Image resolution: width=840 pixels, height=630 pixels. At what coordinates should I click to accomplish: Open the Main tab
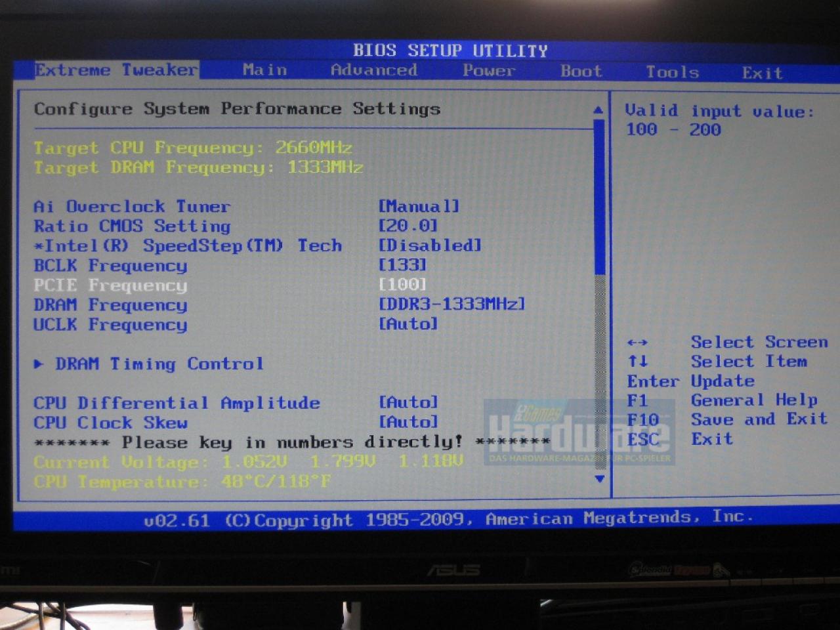(264, 70)
